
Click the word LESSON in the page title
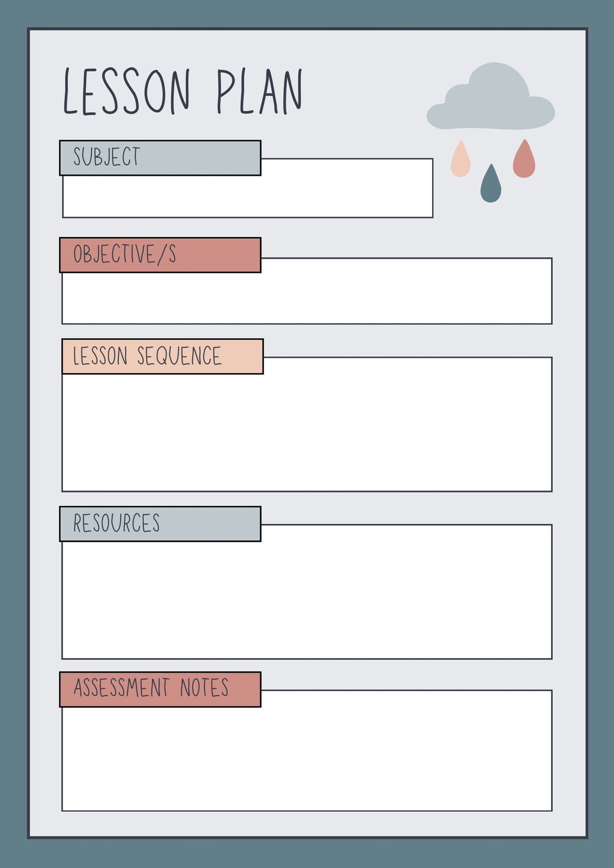coord(128,92)
